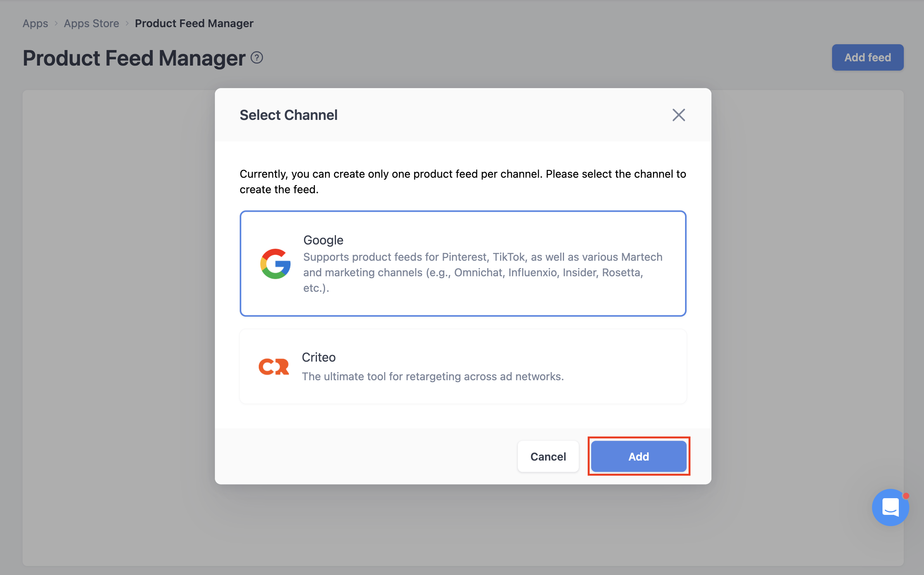Open help icon beside Product Feed Manager title
The image size is (924, 575).
coord(257,58)
